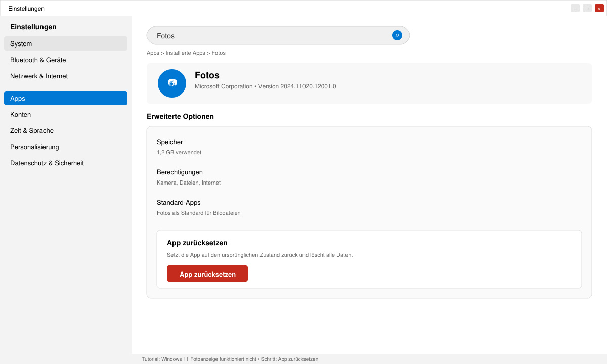This screenshot has width=607, height=364.
Task: Click the breadcrumb Apps > Installierte Apps > Fotos
Action: [x=186, y=53]
